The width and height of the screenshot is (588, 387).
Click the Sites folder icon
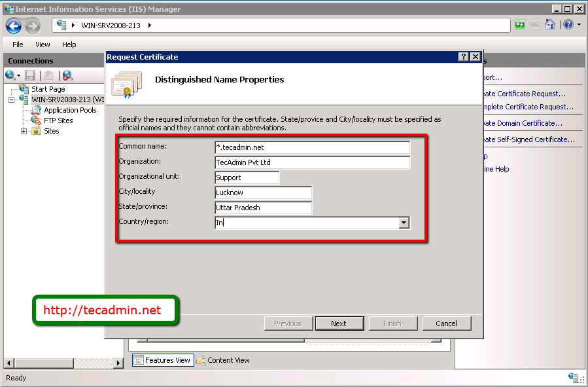[x=36, y=131]
